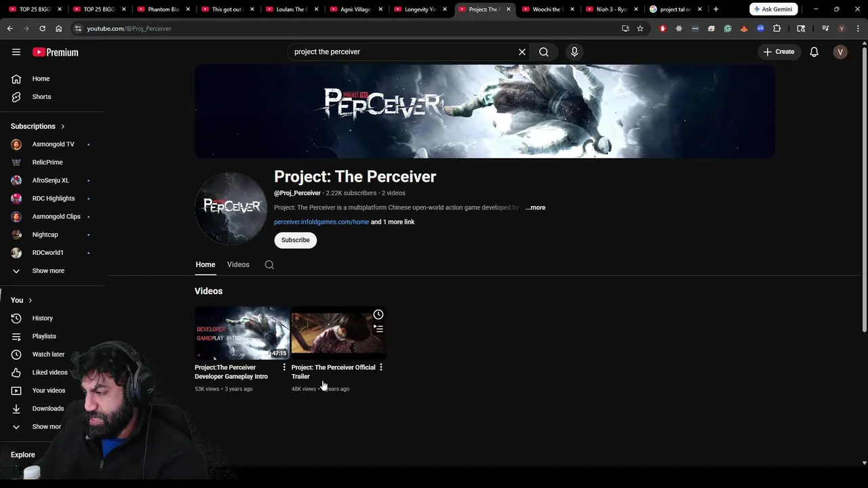Viewport: 868px width, 488px height.
Task: Open perceiver.infoldgames.com/home link
Action: coord(321,222)
